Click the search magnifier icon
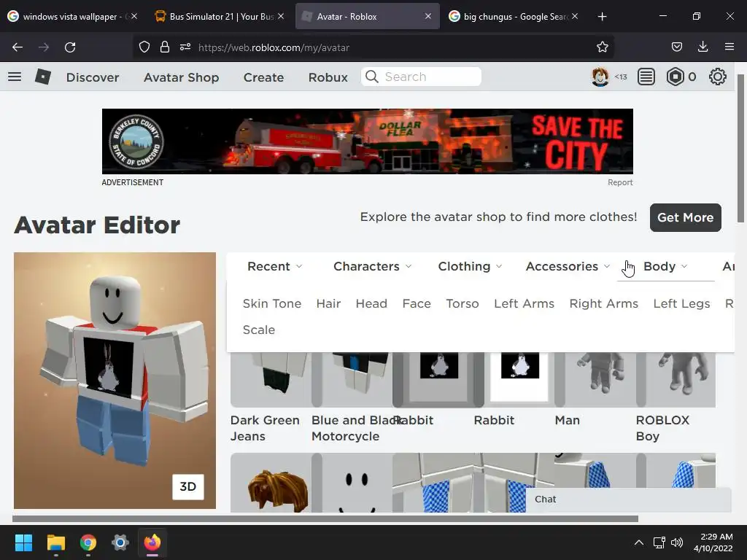 (x=372, y=77)
